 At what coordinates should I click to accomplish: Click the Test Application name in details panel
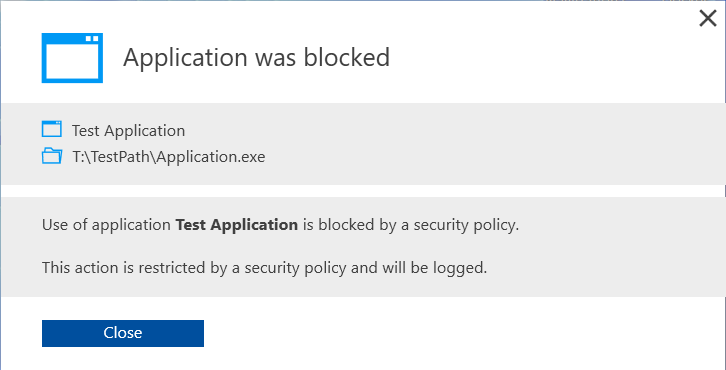(x=128, y=131)
